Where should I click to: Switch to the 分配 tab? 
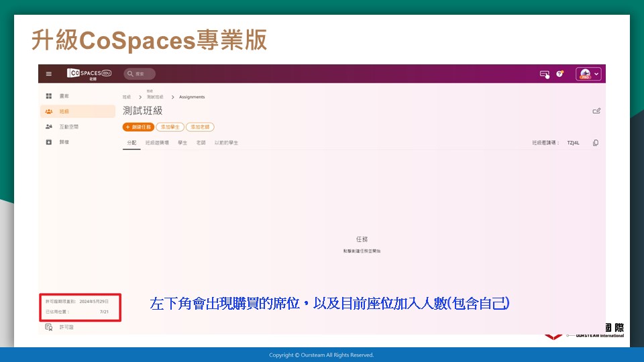pyautogui.click(x=131, y=142)
